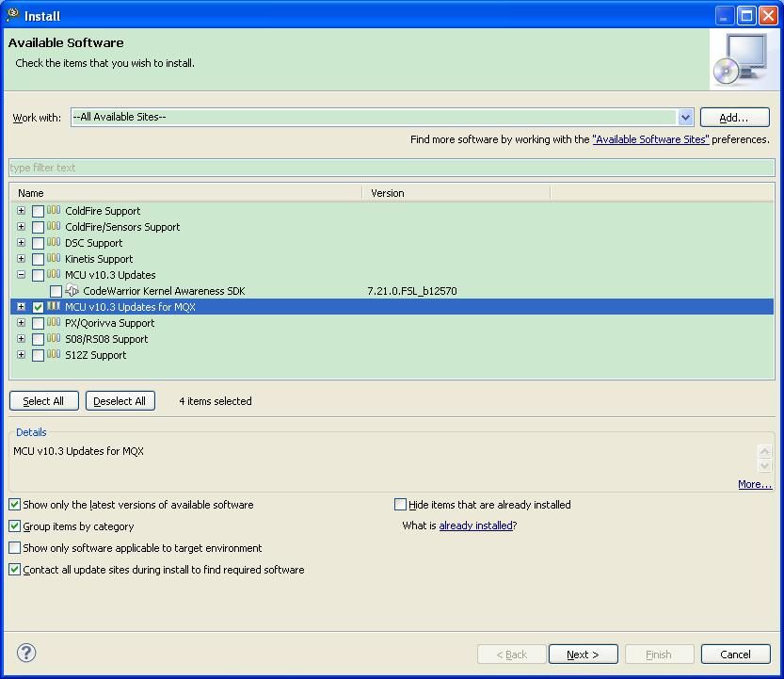The image size is (784, 679).
Task: Enable Hide items that are already installed
Action: [400, 505]
